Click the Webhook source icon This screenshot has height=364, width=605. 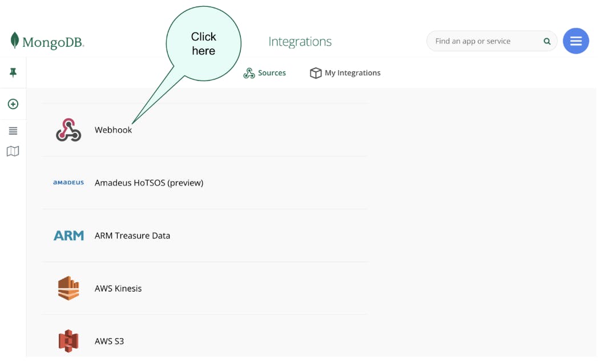(x=68, y=130)
